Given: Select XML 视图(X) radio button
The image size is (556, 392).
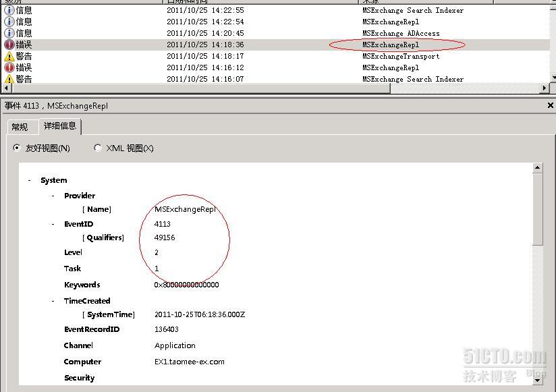Looking at the screenshot, I should click(x=98, y=148).
